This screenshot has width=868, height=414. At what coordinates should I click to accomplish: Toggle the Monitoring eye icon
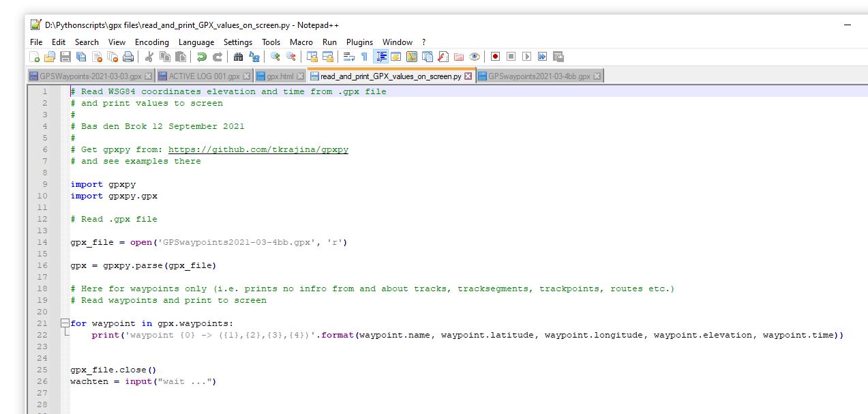tap(475, 57)
